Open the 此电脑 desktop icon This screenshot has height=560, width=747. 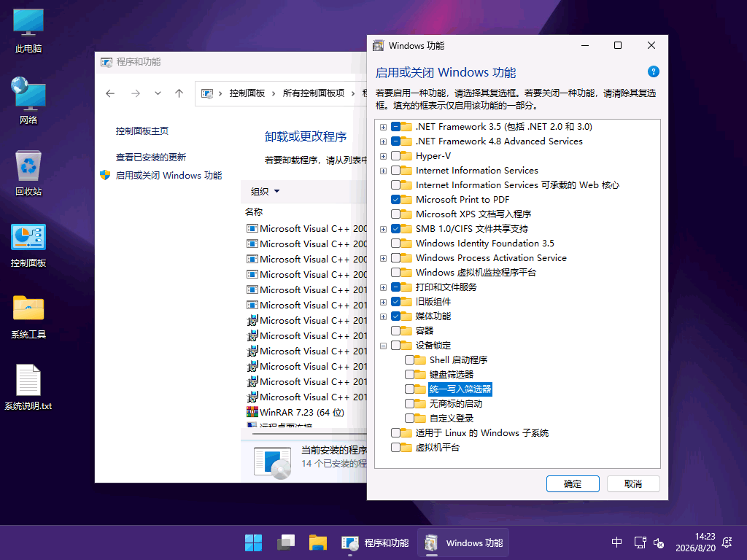(28, 29)
